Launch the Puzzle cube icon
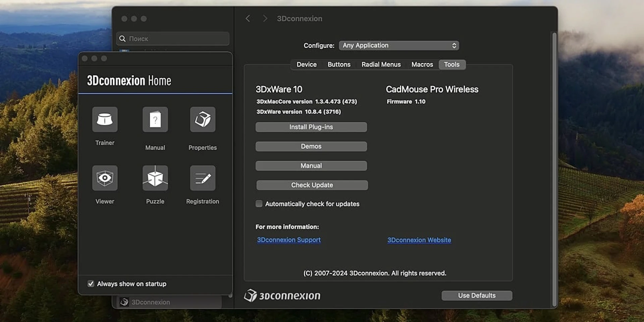The height and width of the screenshot is (322, 644). coord(155,178)
